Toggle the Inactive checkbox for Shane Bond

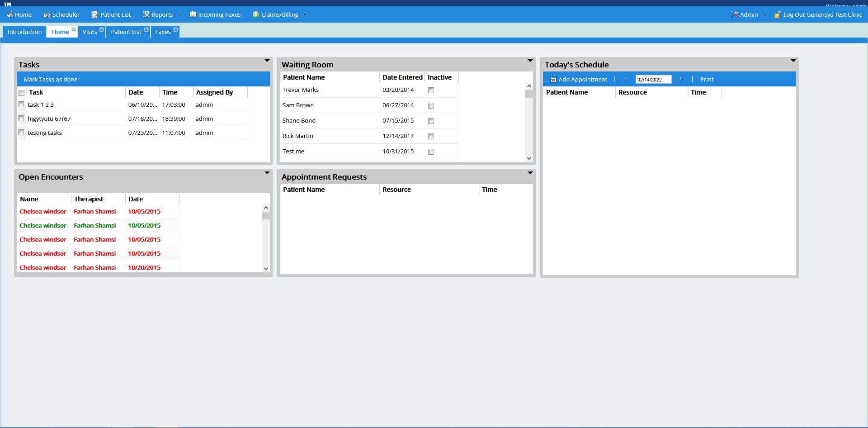[x=431, y=121]
